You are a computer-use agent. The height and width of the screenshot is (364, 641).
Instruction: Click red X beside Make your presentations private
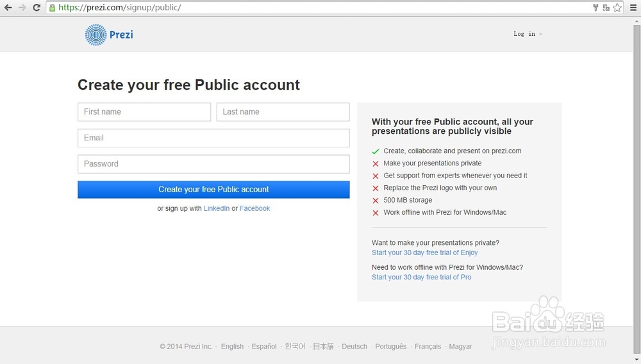click(375, 164)
